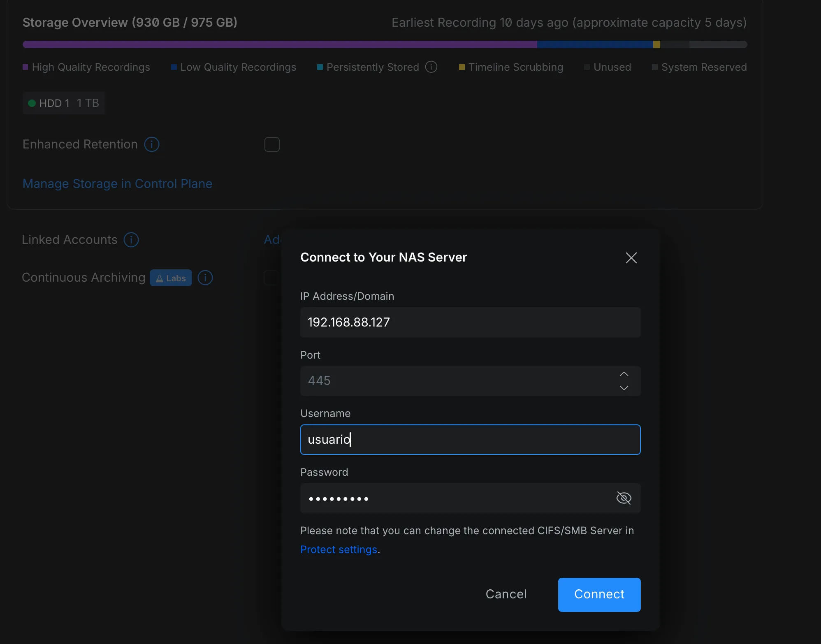Open Manage Storage in Control Plane link
The image size is (821, 644).
[117, 183]
